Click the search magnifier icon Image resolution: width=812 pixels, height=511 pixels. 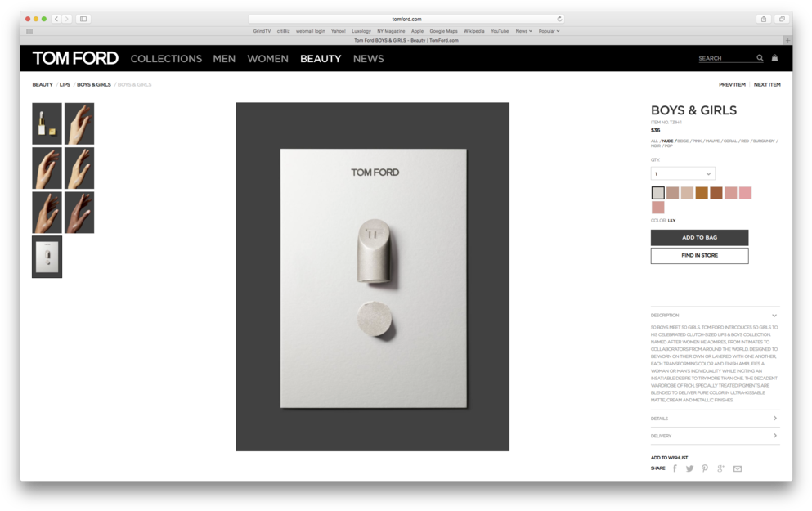coord(760,58)
